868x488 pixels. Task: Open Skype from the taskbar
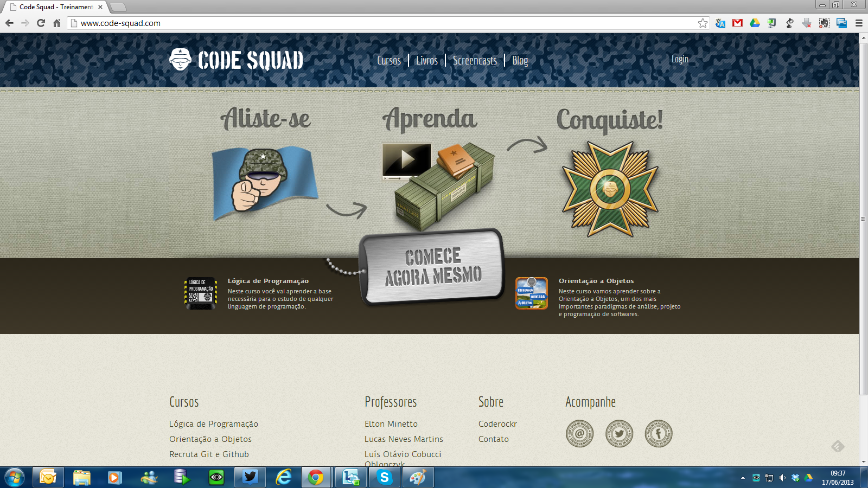(x=384, y=478)
